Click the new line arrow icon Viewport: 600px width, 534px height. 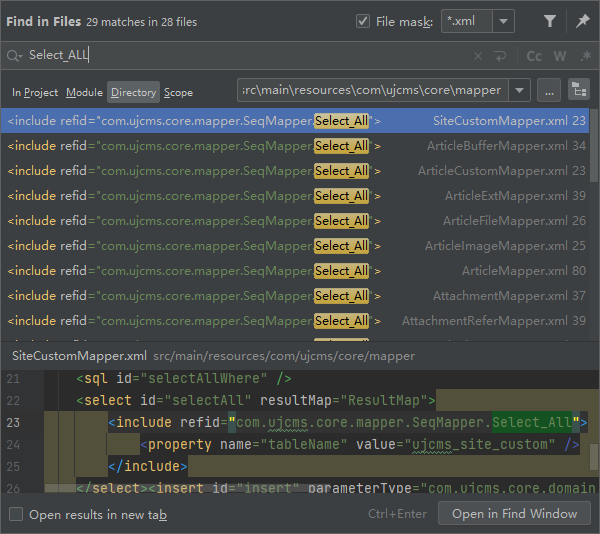(500, 56)
